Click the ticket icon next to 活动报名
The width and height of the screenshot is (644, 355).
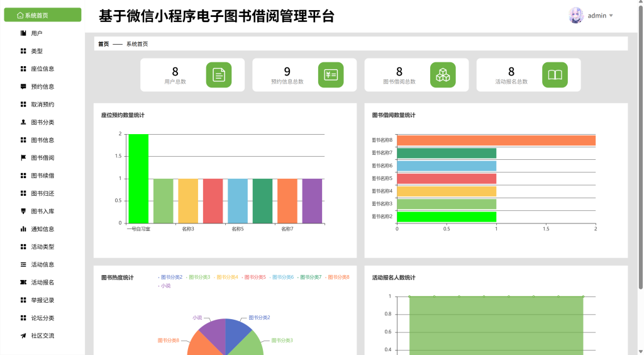(23, 282)
